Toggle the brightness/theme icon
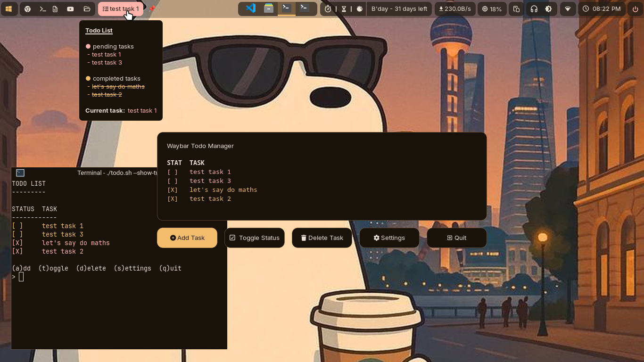This screenshot has height=362, width=644. click(x=548, y=9)
